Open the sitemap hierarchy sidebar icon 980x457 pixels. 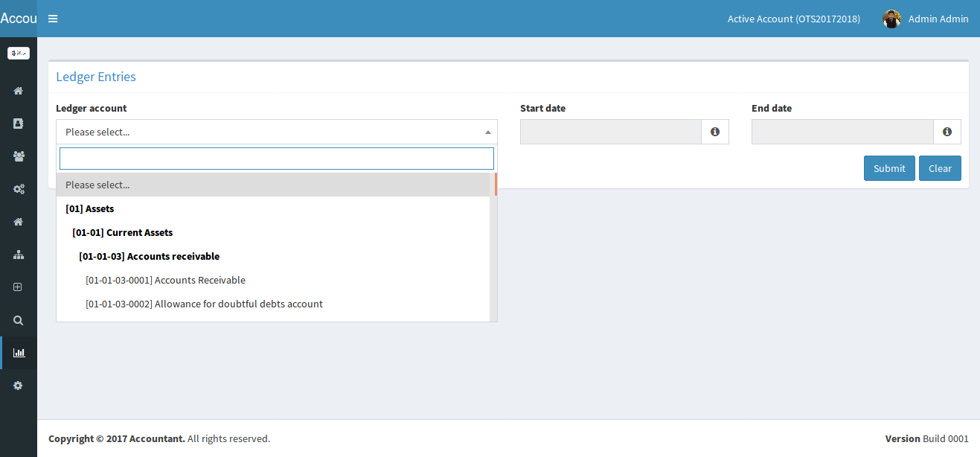19,255
